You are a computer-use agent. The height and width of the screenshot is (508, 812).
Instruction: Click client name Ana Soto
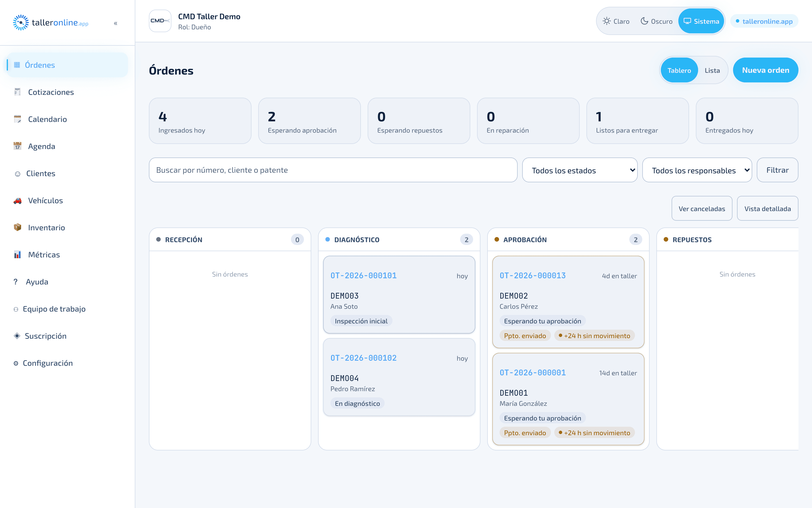click(344, 306)
